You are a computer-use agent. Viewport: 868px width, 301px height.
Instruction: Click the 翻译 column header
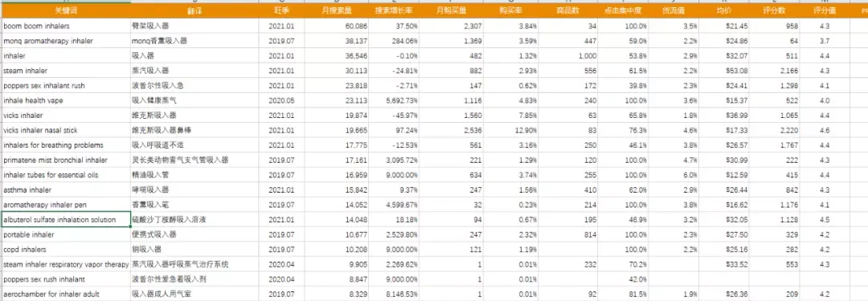pos(194,11)
